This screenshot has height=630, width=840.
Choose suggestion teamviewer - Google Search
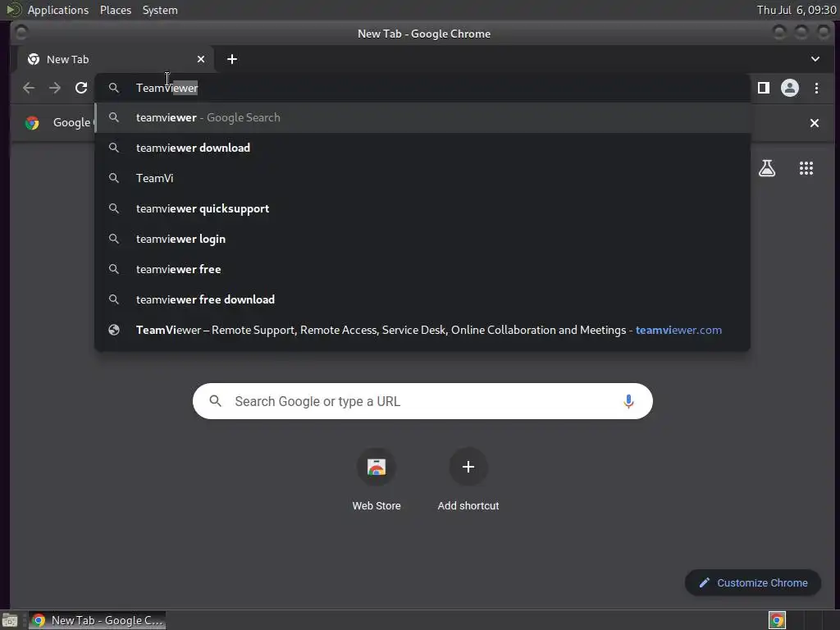[422, 117]
